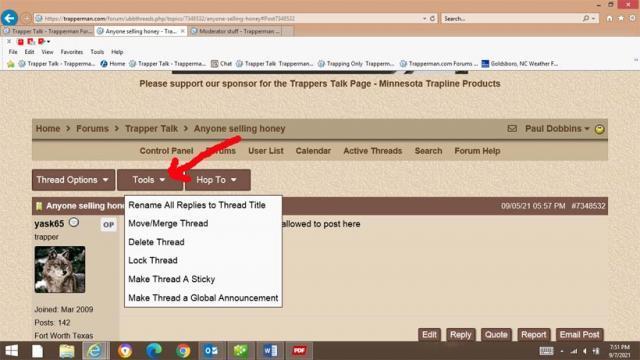Choose Make Thread A Sticky option

(x=171, y=279)
